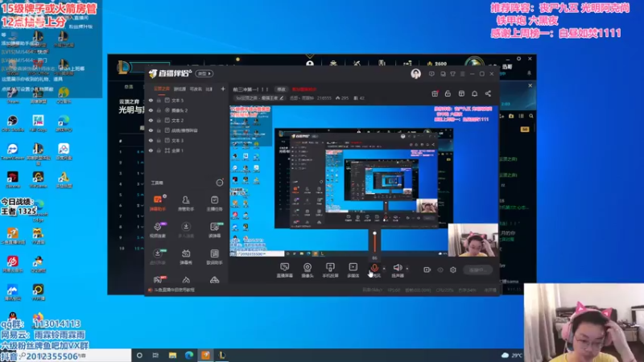The image size is (644, 362).
Task: Open the 弹幕秀 tool
Action: click(x=186, y=257)
